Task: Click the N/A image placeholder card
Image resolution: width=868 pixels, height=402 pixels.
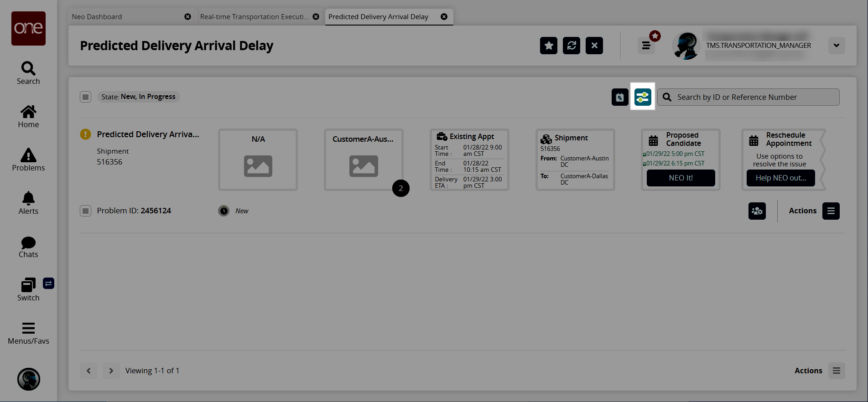Action: (x=258, y=160)
